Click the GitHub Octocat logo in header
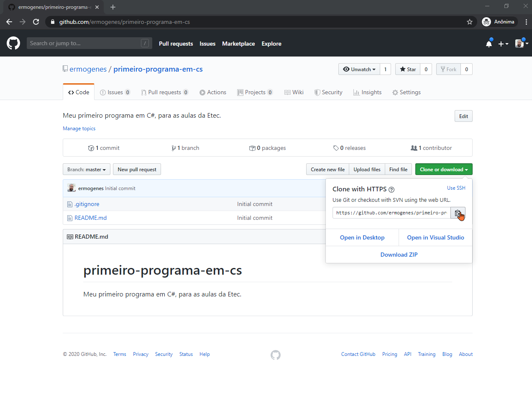 [13, 43]
